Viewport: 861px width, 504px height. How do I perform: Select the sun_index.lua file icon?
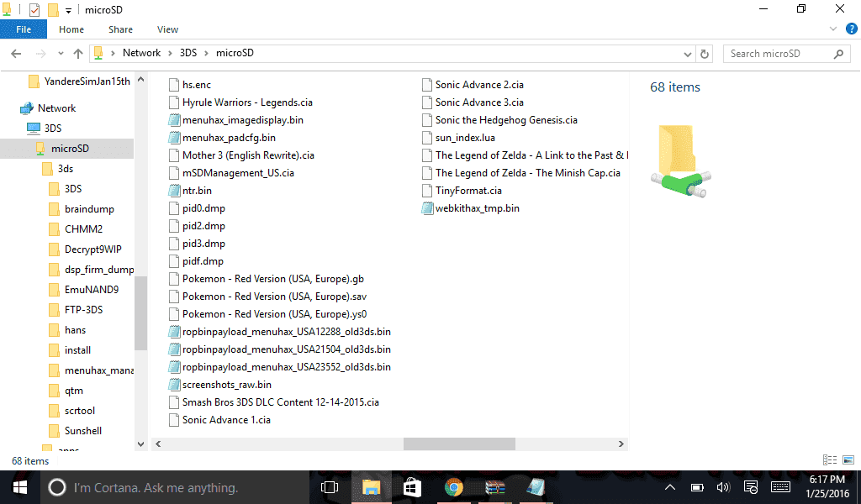click(426, 138)
